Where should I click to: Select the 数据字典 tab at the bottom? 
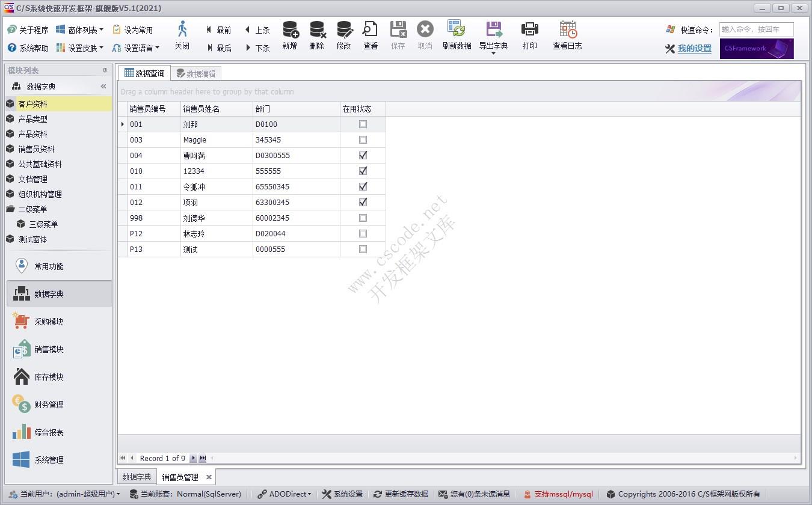(136, 476)
